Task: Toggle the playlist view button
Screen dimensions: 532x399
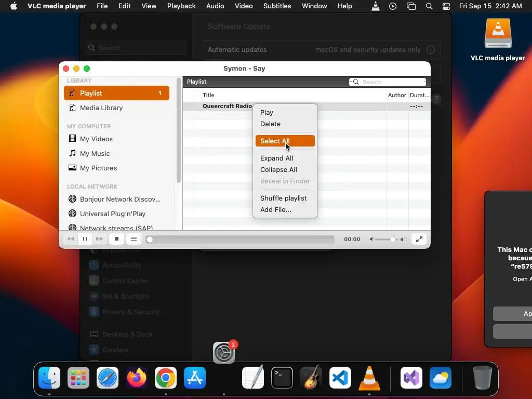Action: tap(134, 239)
